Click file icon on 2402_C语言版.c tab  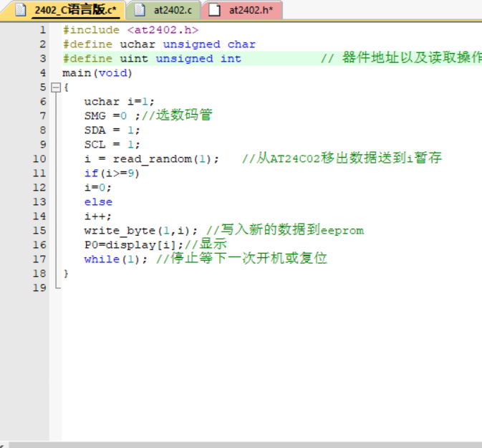(21, 10)
